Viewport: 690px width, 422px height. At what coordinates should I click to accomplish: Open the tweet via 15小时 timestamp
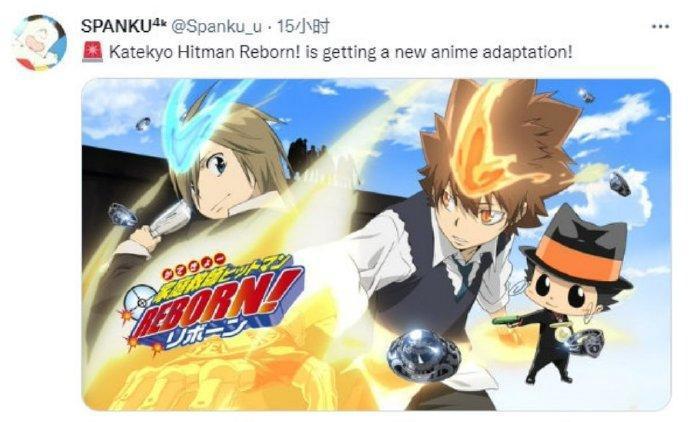pos(303,27)
